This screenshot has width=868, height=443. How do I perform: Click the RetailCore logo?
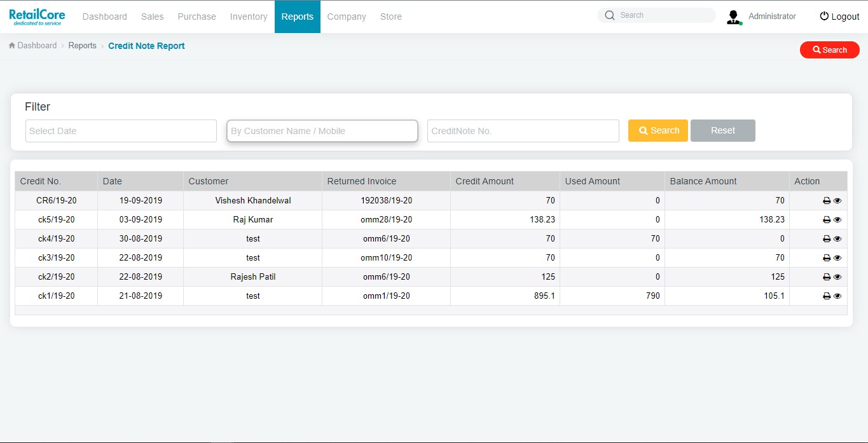pyautogui.click(x=37, y=17)
